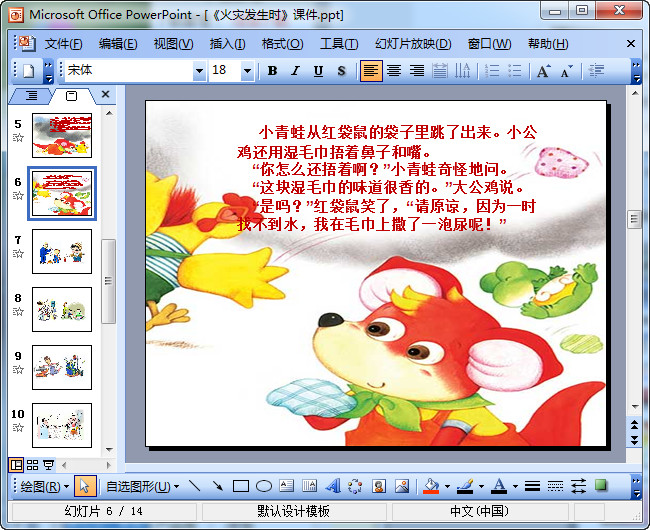The width and height of the screenshot is (650, 530).
Task: Open the 窗口(W) menu
Action: [489, 44]
